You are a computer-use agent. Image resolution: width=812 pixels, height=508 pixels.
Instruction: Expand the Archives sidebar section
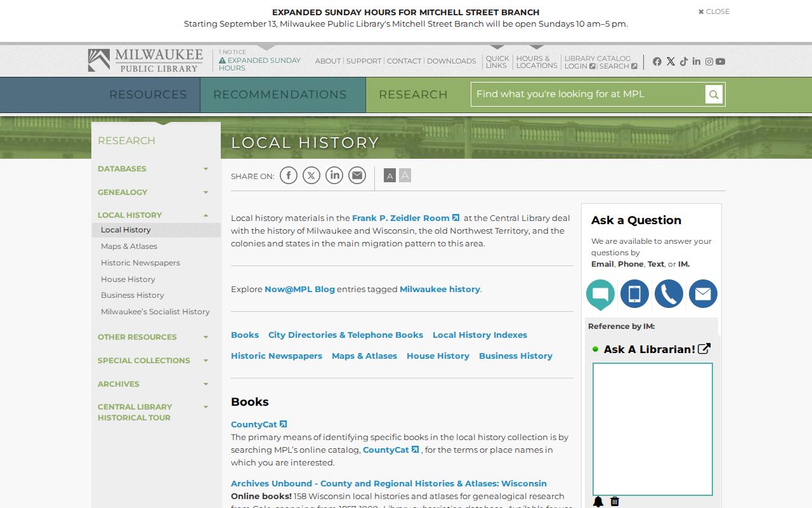(x=206, y=384)
